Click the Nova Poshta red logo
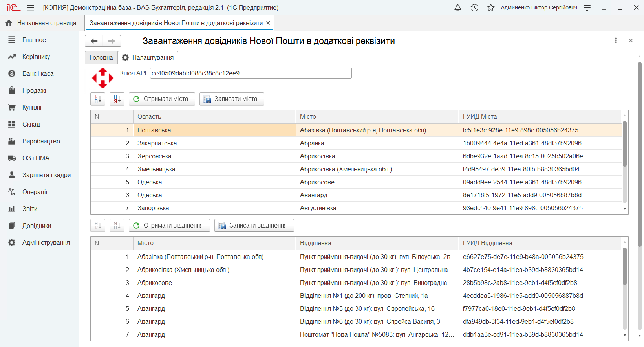This screenshot has height=347, width=644. pyautogui.click(x=102, y=78)
